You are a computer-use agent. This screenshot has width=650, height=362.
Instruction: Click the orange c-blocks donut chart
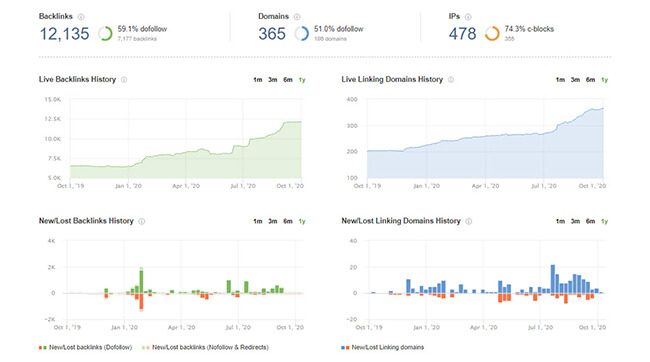click(492, 34)
